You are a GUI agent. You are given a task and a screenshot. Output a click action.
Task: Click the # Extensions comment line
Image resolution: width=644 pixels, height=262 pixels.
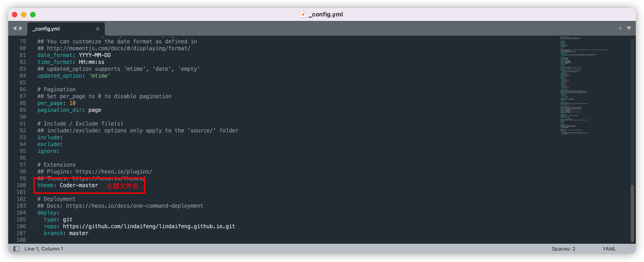pos(57,165)
